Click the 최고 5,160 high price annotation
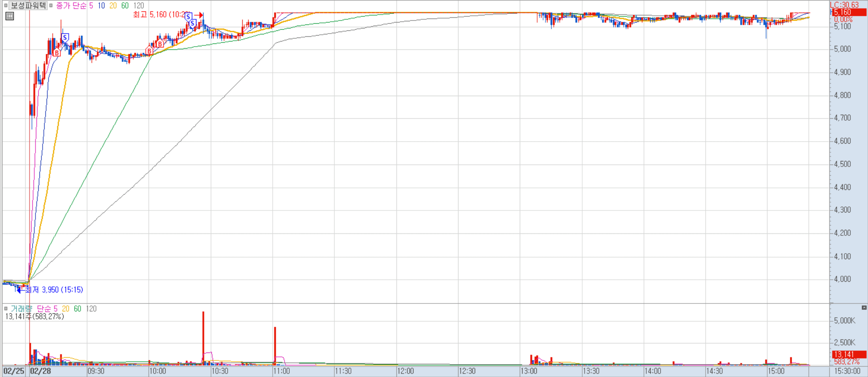868x377 pixels. coord(161,15)
